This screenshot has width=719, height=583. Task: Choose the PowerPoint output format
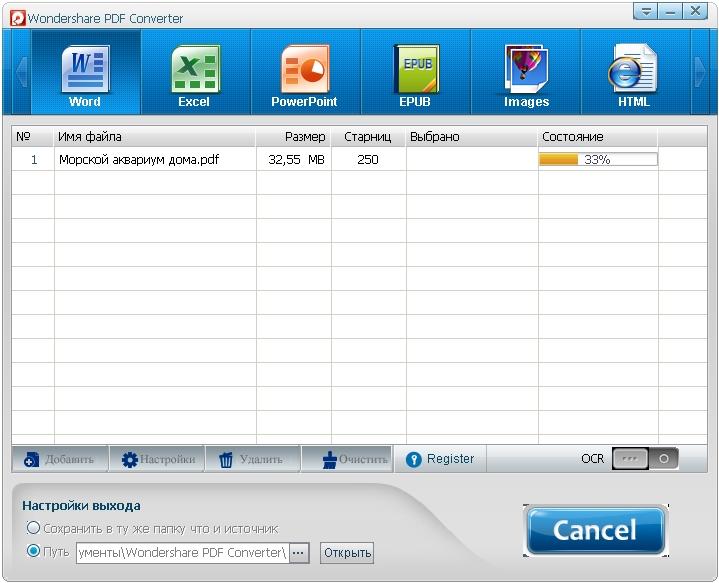point(305,72)
